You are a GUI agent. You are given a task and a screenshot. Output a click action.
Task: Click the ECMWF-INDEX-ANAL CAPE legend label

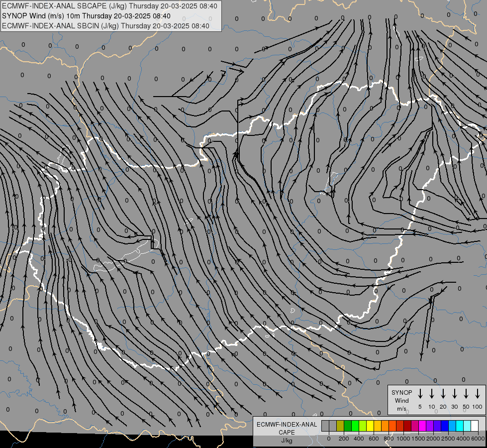click(287, 429)
